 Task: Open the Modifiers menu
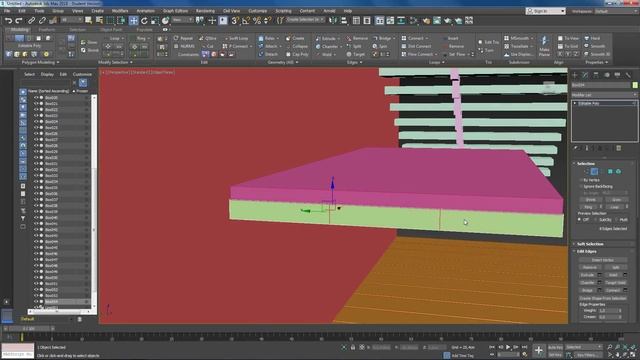tap(120, 11)
